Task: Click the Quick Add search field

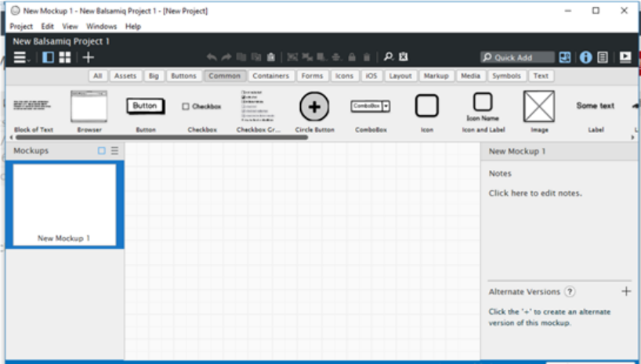Action: [517, 57]
